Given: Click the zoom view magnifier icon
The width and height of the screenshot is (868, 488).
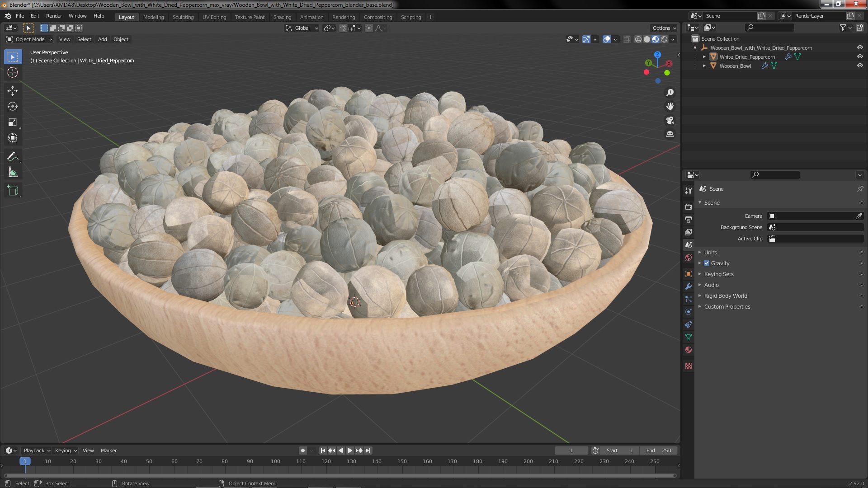Looking at the screenshot, I should [670, 93].
